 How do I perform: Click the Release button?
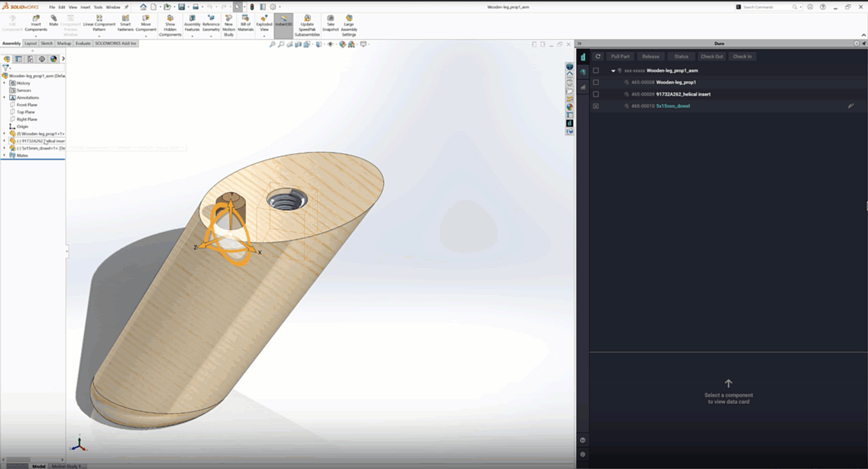tap(650, 56)
